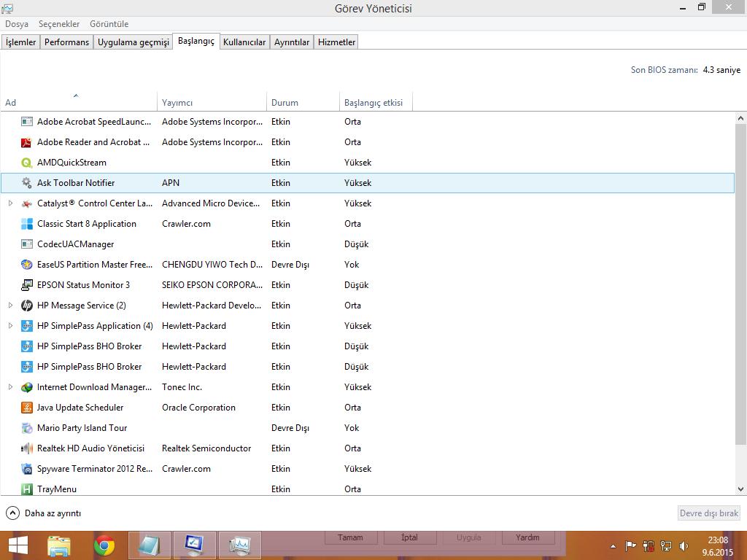Open the Uygulama geçmişi tab
The image size is (747, 560).
[133, 42]
